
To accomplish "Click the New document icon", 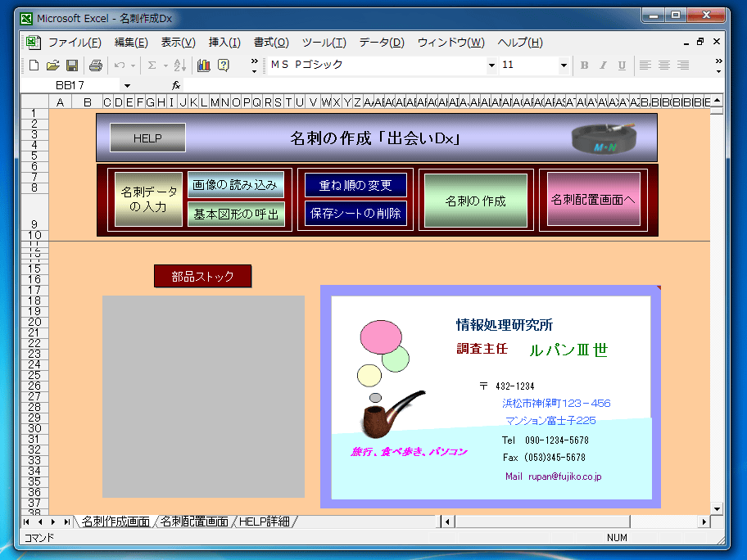I will [34, 65].
